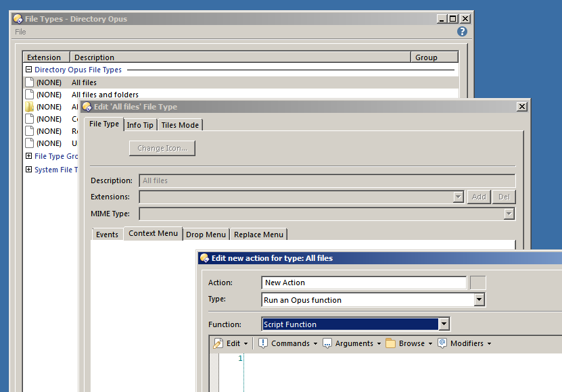The width and height of the screenshot is (562, 392).
Task: Switch to the Drop Menu tab
Action: click(x=206, y=235)
